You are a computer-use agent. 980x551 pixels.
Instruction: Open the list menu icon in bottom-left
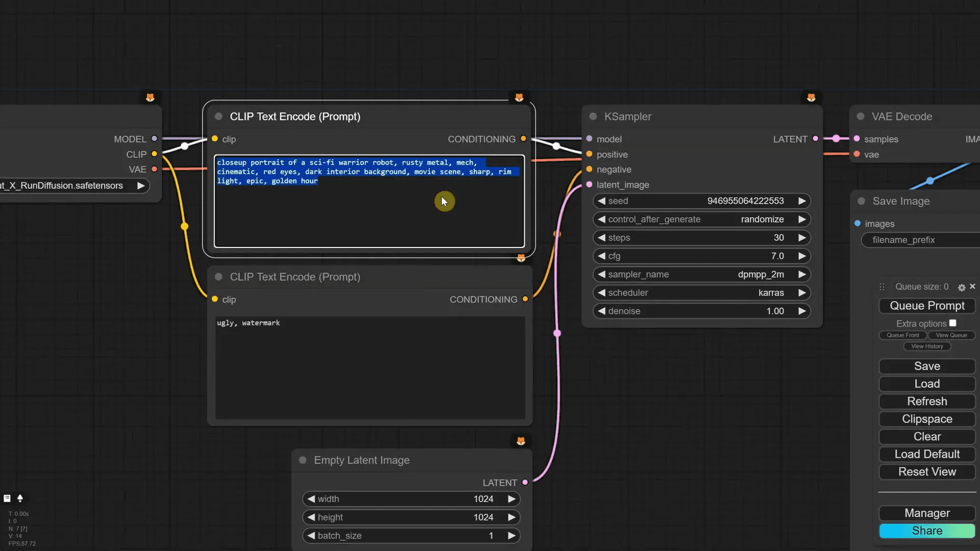7,498
